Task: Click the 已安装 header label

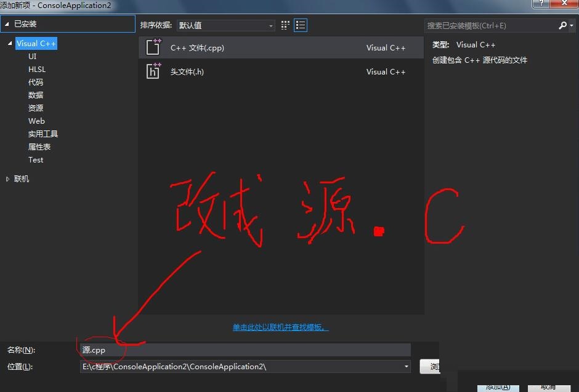Action: click(x=25, y=24)
